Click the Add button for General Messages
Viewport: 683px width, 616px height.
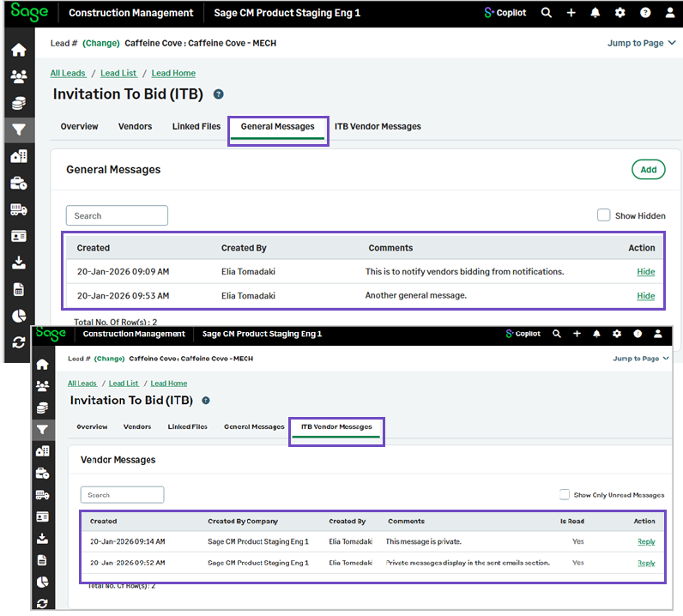point(648,170)
